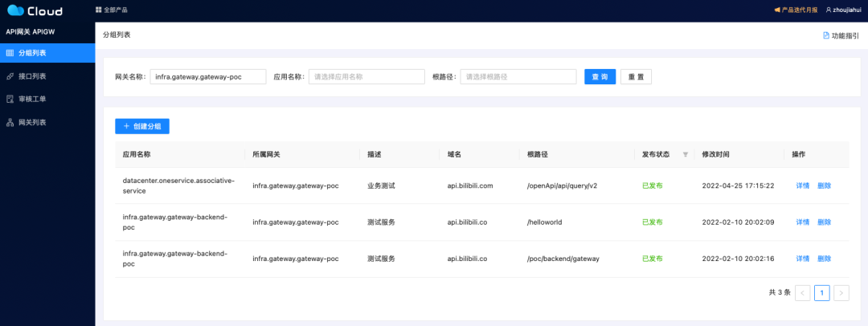Open the 应用名称 selection dropdown
The width and height of the screenshot is (868, 326).
tap(366, 77)
